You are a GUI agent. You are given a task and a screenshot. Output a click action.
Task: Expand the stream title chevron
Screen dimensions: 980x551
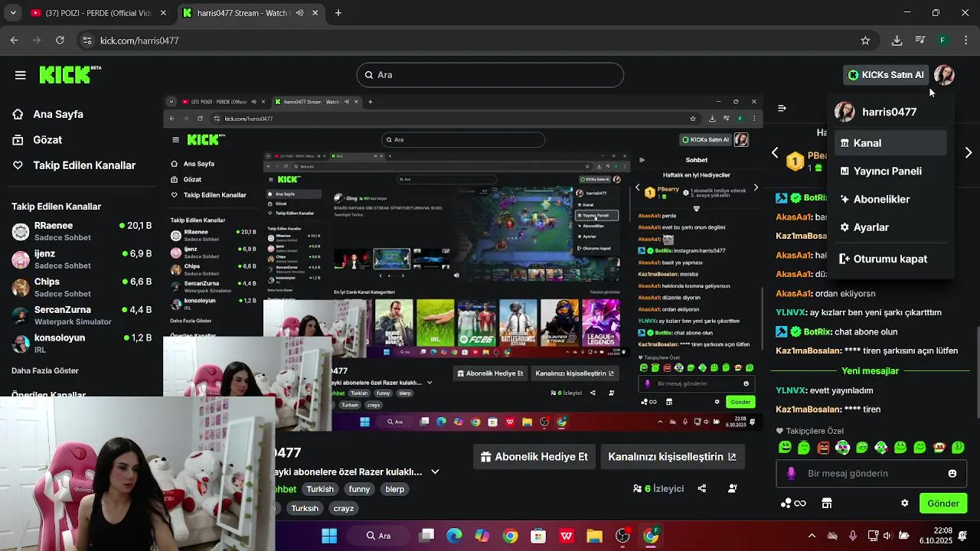[x=435, y=471]
